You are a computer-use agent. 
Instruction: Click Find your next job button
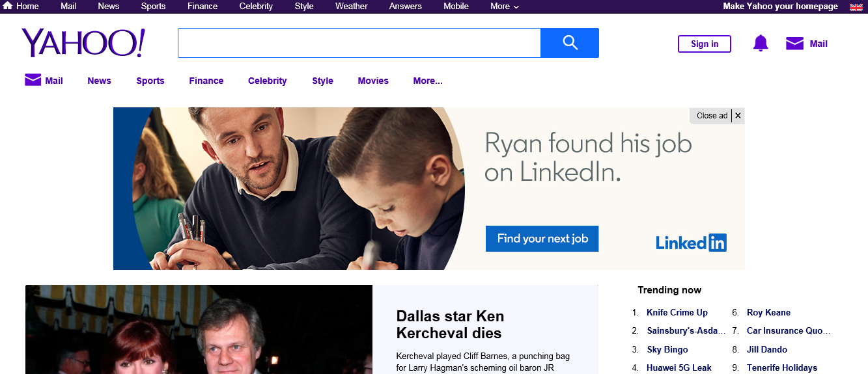pos(542,239)
